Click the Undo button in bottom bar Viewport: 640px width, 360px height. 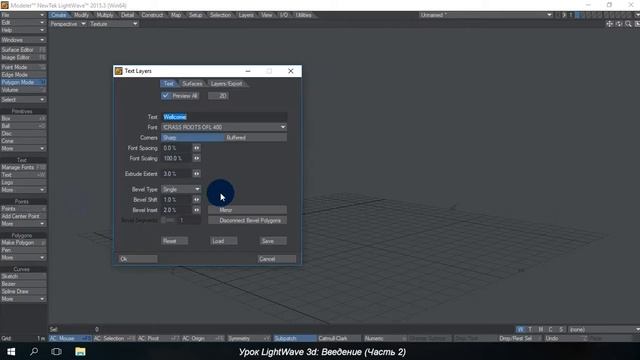tap(566, 338)
